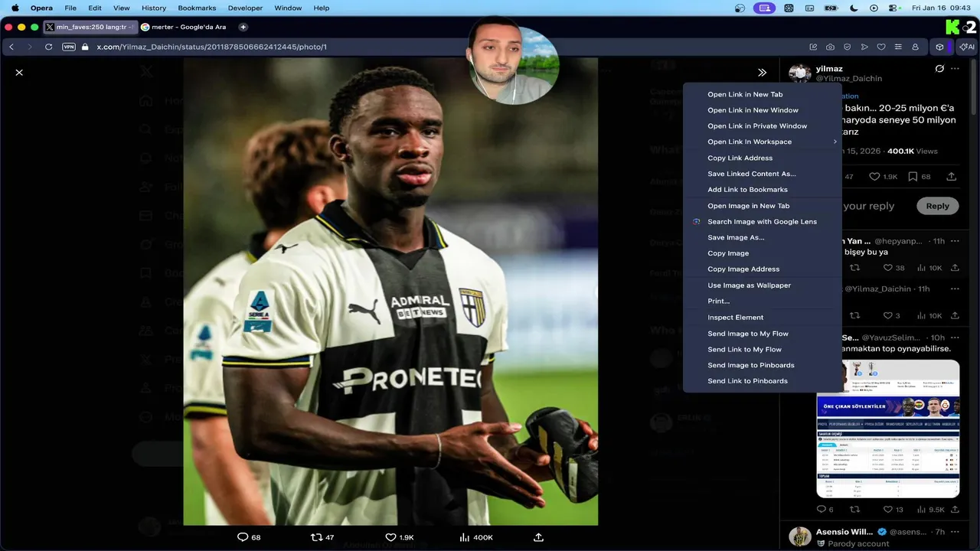Open the Apple menu
Viewport: 980px width, 551px height.
click(15, 8)
